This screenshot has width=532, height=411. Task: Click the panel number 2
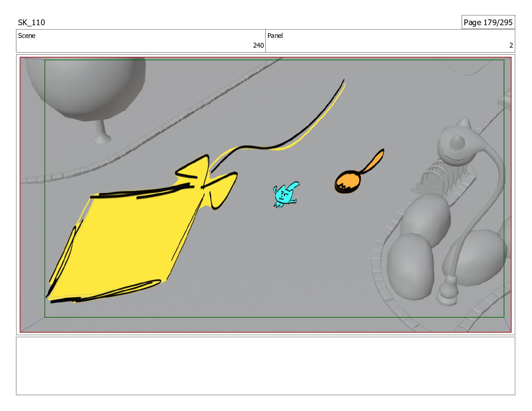pyautogui.click(x=511, y=45)
